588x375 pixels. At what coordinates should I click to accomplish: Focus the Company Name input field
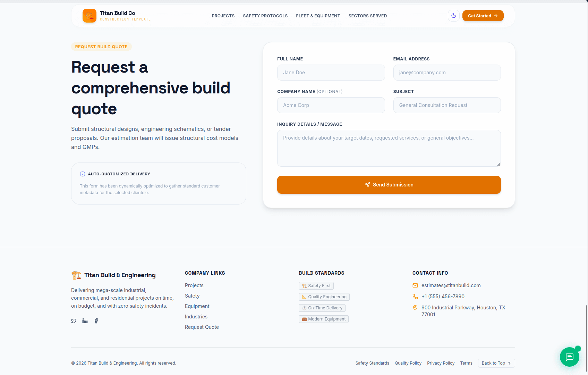(331, 105)
